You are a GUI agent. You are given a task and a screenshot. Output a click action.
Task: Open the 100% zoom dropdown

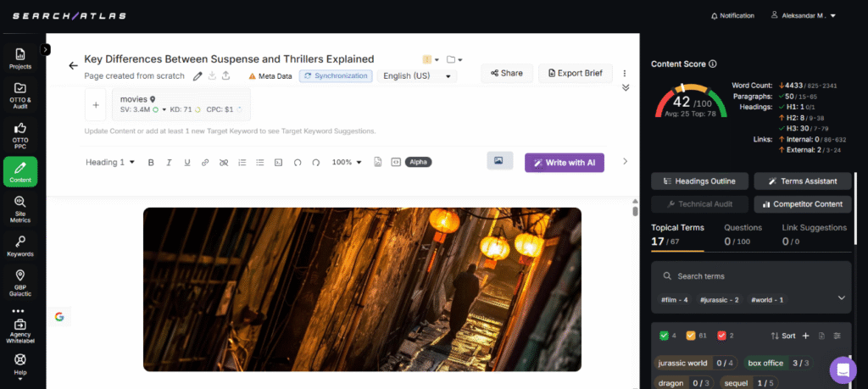[x=347, y=162]
